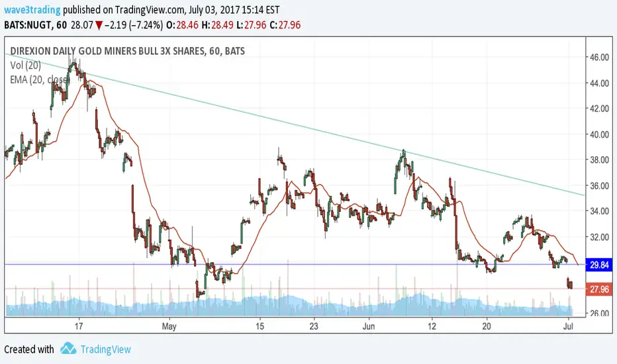Viewport: 617px width, 364px height.
Task: Click the percent change (−7.24%) text
Action: (x=146, y=25)
